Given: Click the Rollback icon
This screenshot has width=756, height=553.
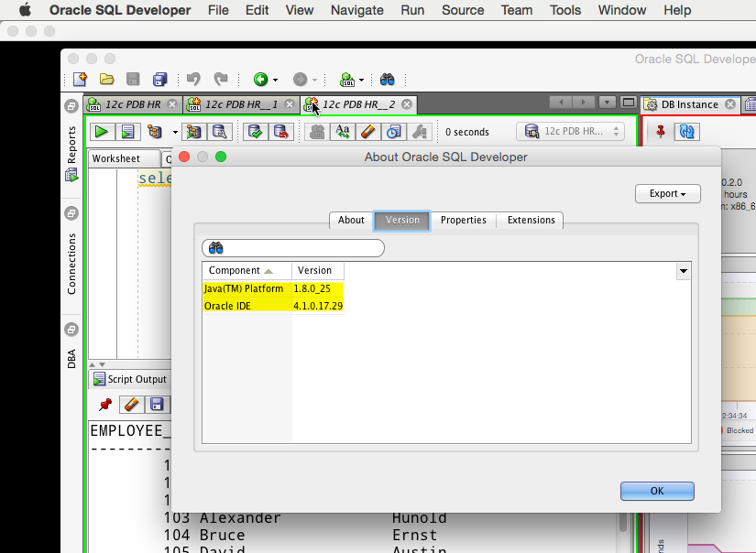Looking at the screenshot, I should click(280, 132).
